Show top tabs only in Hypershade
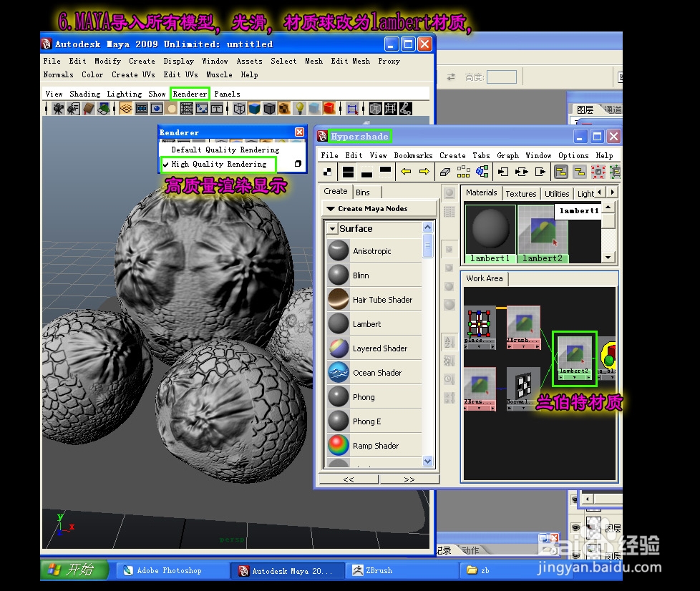The width and height of the screenshot is (700, 591). pyautogui.click(x=385, y=172)
